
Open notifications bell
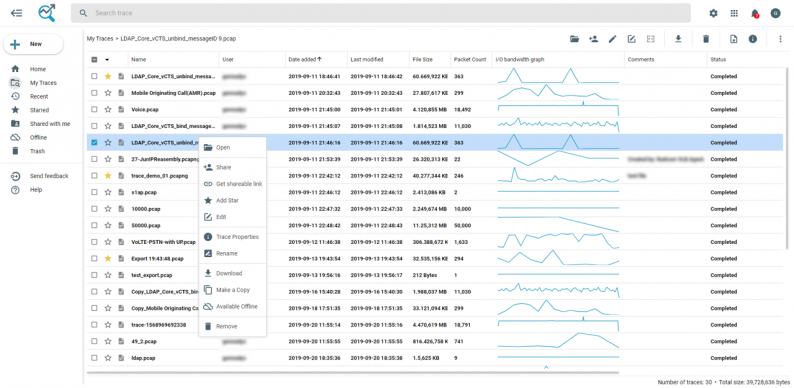click(755, 13)
